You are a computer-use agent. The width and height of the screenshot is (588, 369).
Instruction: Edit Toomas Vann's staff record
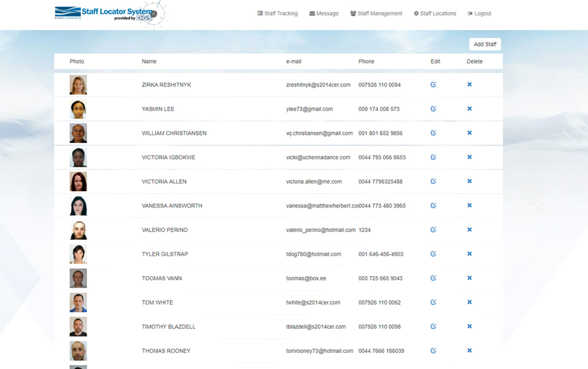[x=433, y=278]
